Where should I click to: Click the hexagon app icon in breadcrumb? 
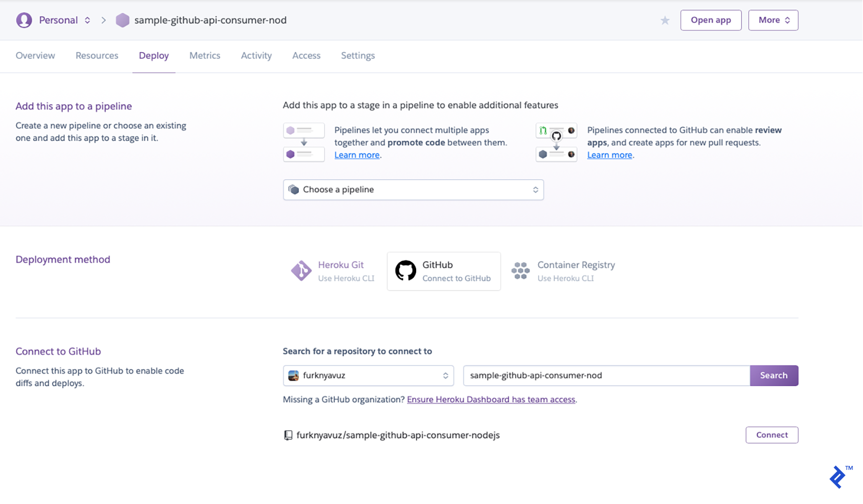[122, 20]
